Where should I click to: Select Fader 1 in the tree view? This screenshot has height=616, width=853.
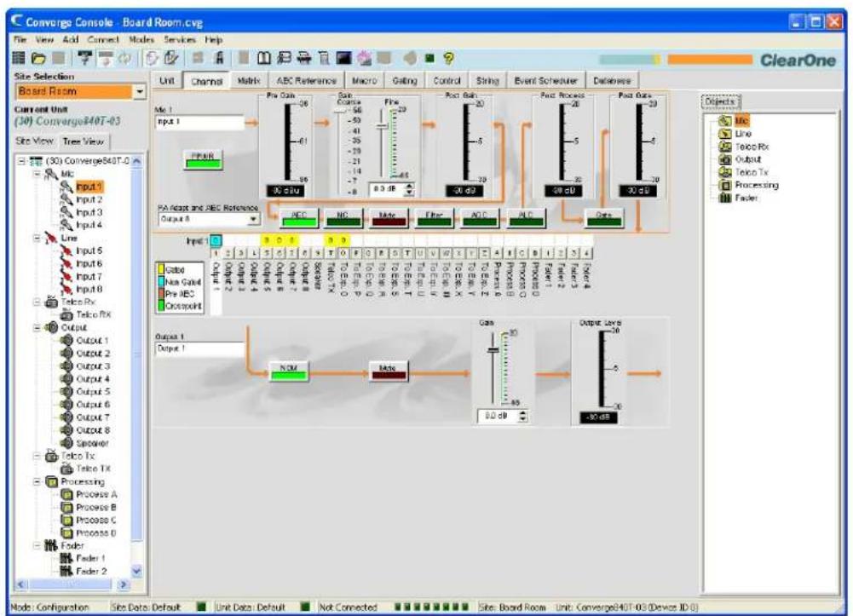91,558
